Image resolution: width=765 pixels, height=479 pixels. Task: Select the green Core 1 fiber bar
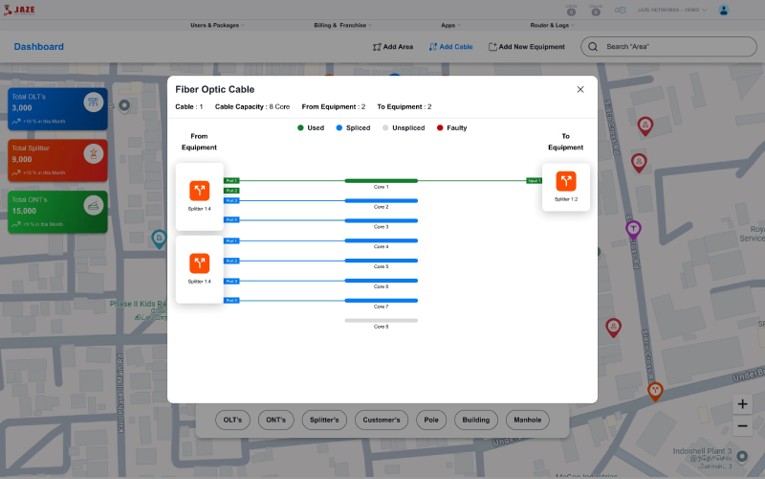[381, 181]
